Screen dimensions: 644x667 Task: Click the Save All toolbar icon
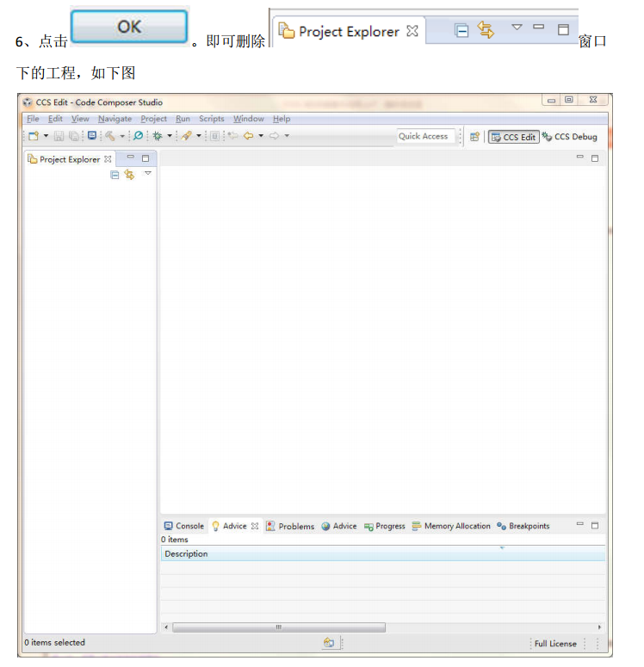coord(74,136)
